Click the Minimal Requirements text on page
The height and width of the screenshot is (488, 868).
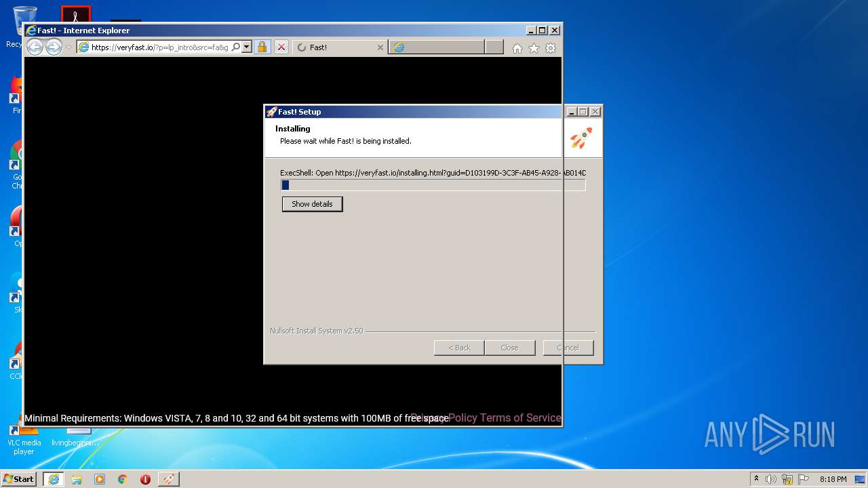pos(237,418)
